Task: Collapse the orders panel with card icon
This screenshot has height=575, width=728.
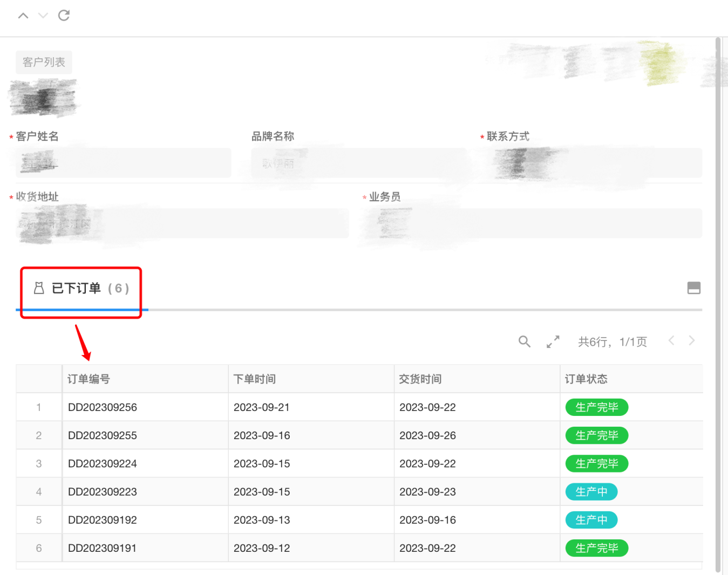Action: (x=693, y=288)
